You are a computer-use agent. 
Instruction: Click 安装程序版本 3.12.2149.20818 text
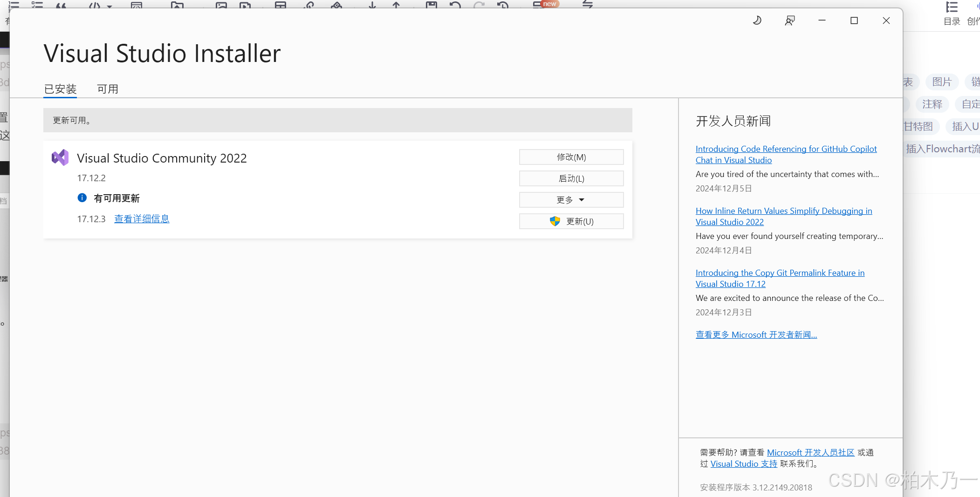(x=756, y=488)
